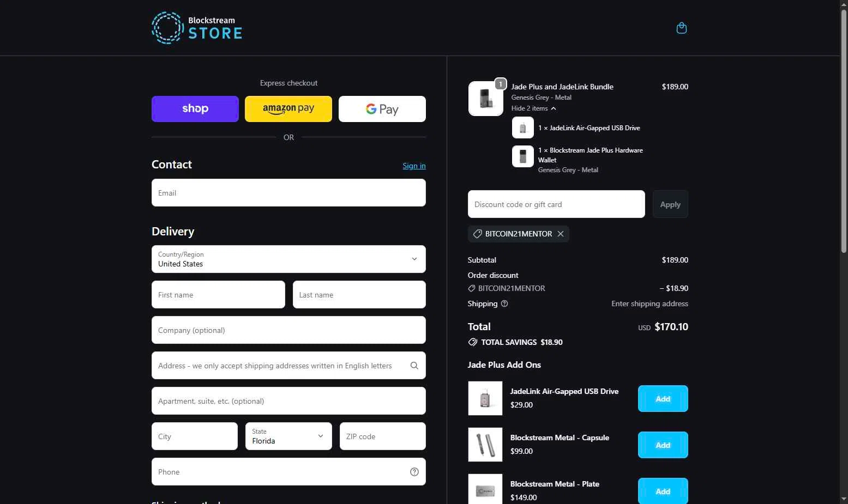Pay with Google Pay express checkout
This screenshot has width=848, height=504.
point(382,109)
